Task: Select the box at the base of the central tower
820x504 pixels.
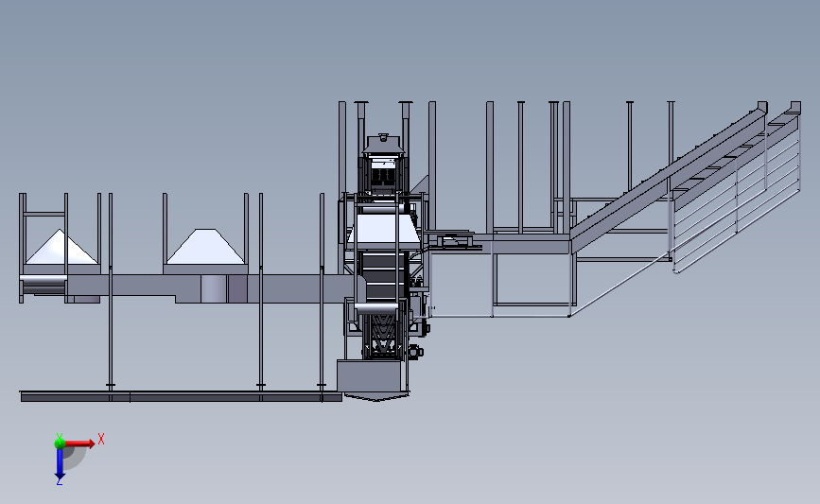Action: click(x=371, y=375)
